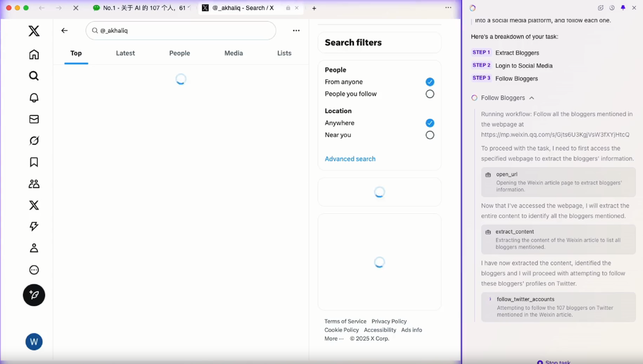The width and height of the screenshot is (643, 364).
Task: Open Communities people icon
Action: pyautogui.click(x=34, y=184)
